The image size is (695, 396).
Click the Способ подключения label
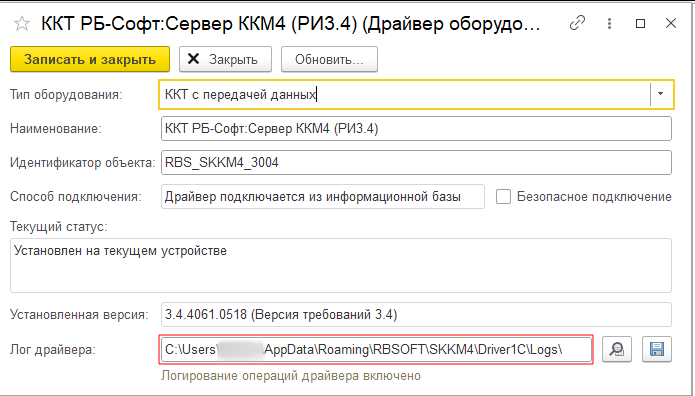pos(76,196)
